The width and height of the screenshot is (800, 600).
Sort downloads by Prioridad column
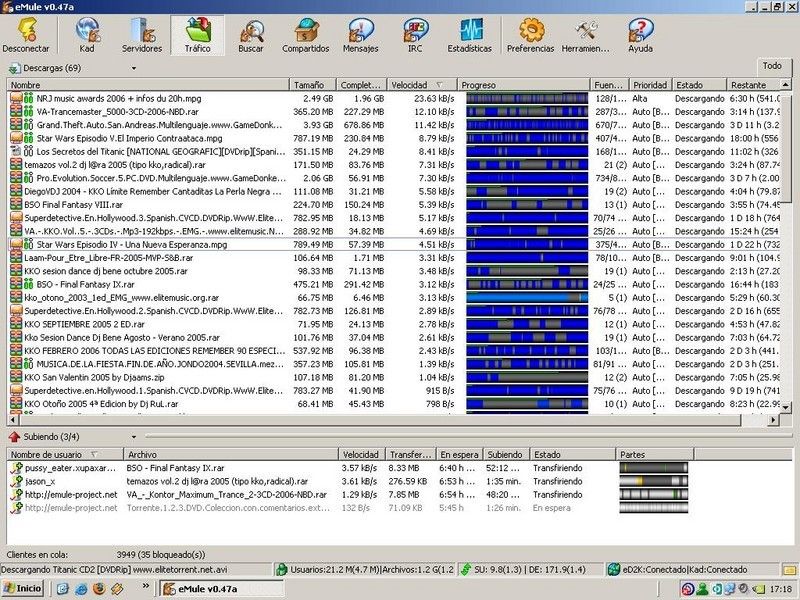point(650,85)
